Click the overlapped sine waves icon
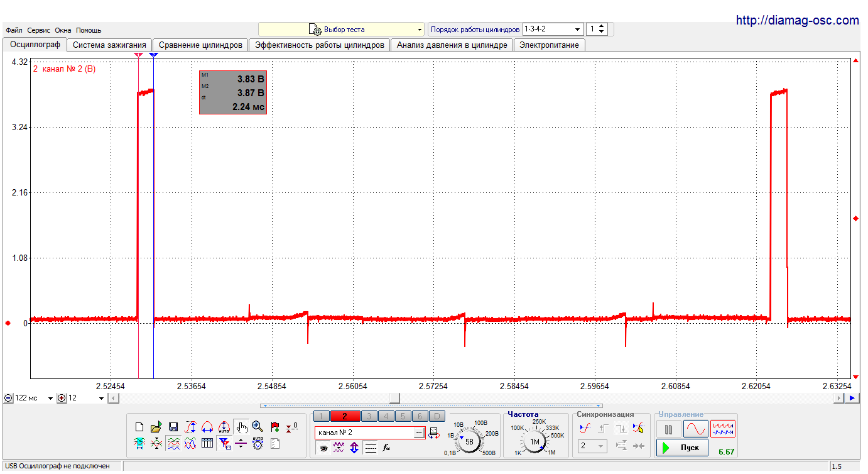 click(190, 443)
